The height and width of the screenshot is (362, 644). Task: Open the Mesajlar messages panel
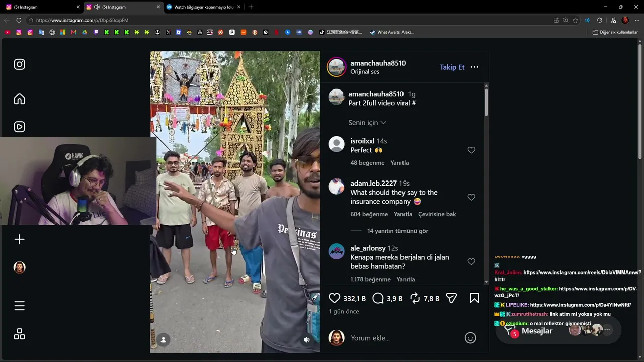click(x=537, y=331)
